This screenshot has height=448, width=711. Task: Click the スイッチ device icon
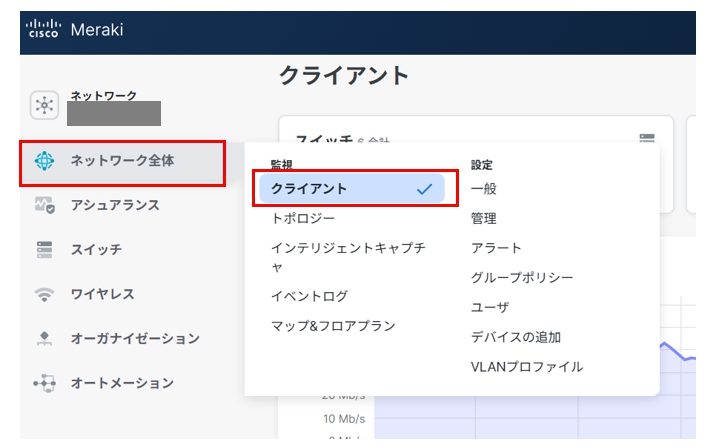44,250
